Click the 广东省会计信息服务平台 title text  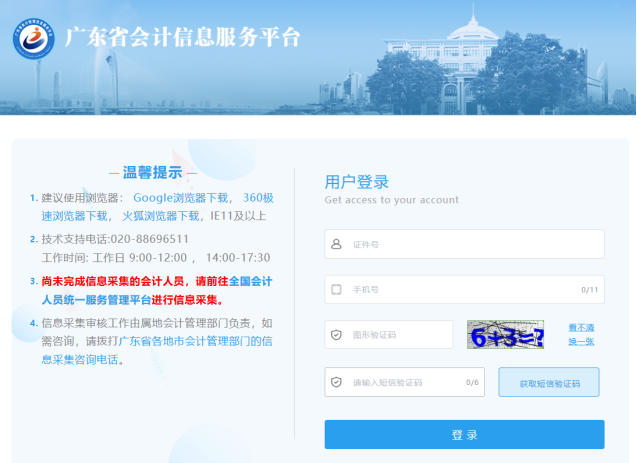[182, 38]
